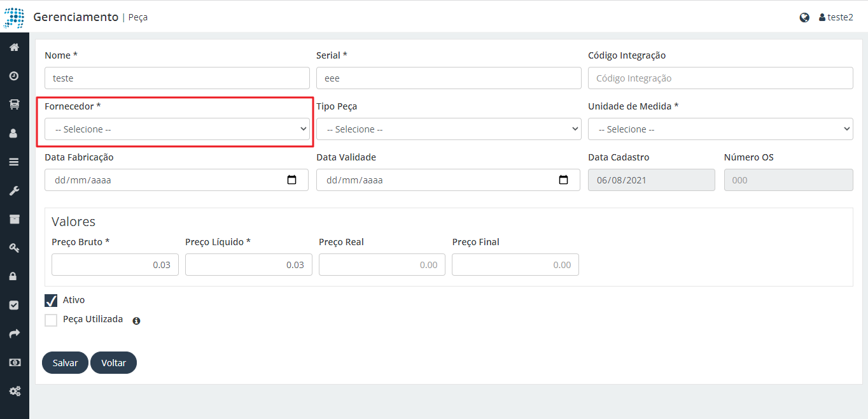Open the home icon in sidebar

[x=14, y=47]
